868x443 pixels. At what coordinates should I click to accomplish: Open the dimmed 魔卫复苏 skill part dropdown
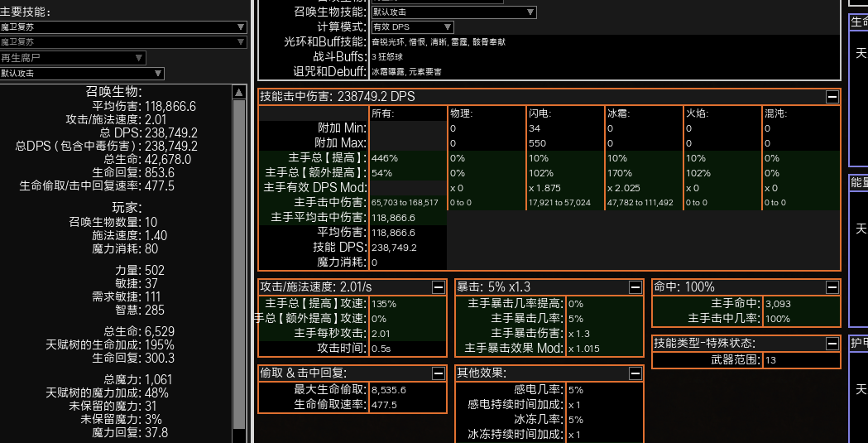(x=123, y=42)
